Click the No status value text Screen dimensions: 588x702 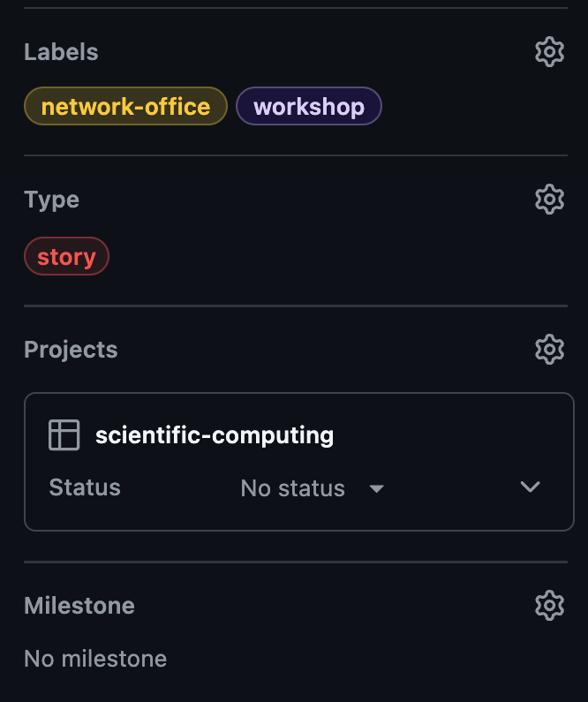(x=292, y=488)
